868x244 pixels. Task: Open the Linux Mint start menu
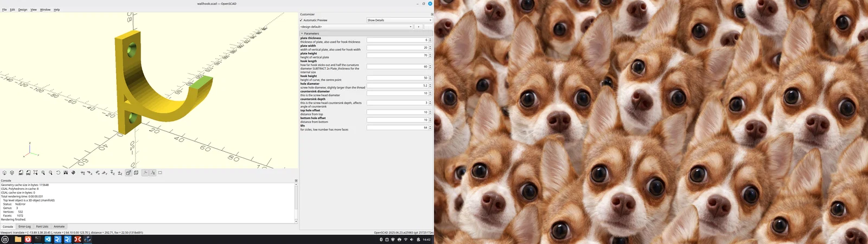click(x=5, y=239)
